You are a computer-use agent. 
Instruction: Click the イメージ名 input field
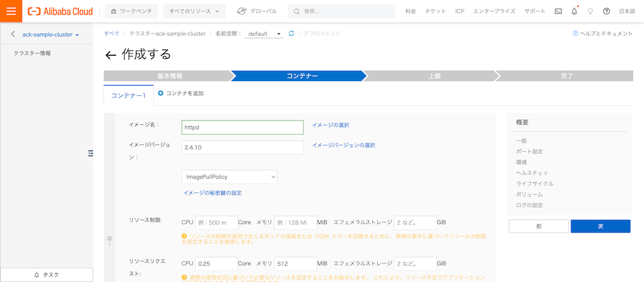[241, 127]
